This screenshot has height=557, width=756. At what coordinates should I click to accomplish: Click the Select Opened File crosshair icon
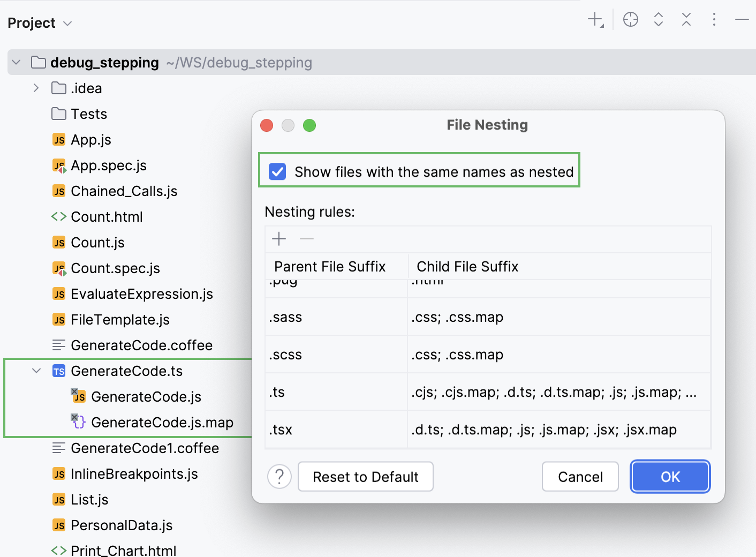[x=630, y=19]
